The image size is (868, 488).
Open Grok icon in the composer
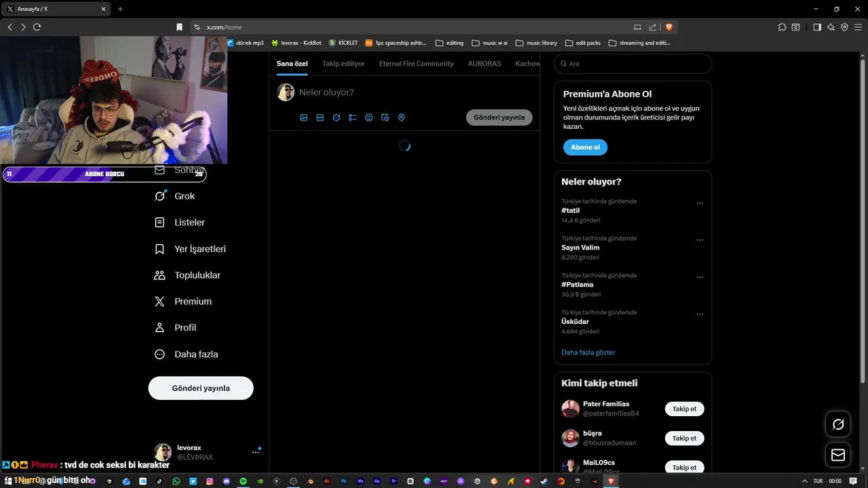click(x=336, y=117)
